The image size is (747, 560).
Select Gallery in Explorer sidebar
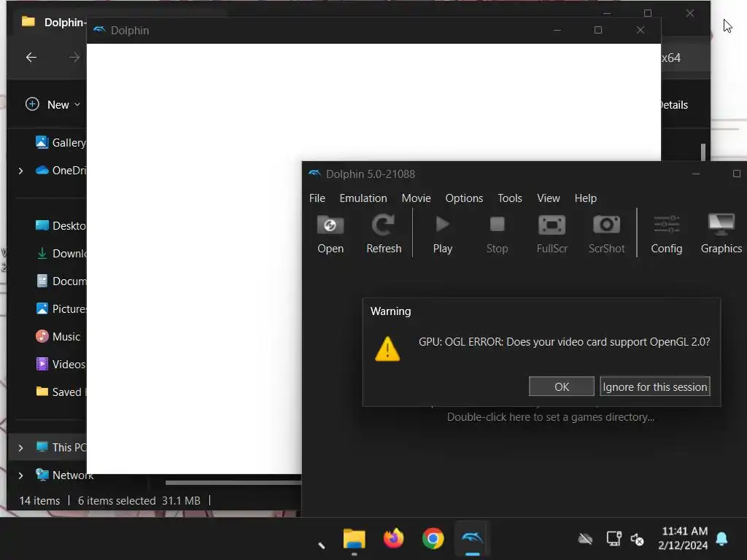61,142
